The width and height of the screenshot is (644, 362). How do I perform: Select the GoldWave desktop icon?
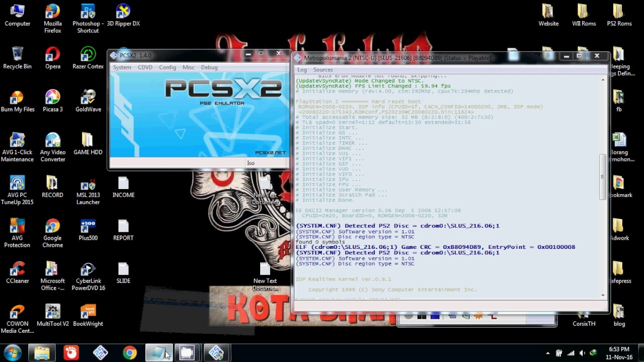pyautogui.click(x=88, y=101)
